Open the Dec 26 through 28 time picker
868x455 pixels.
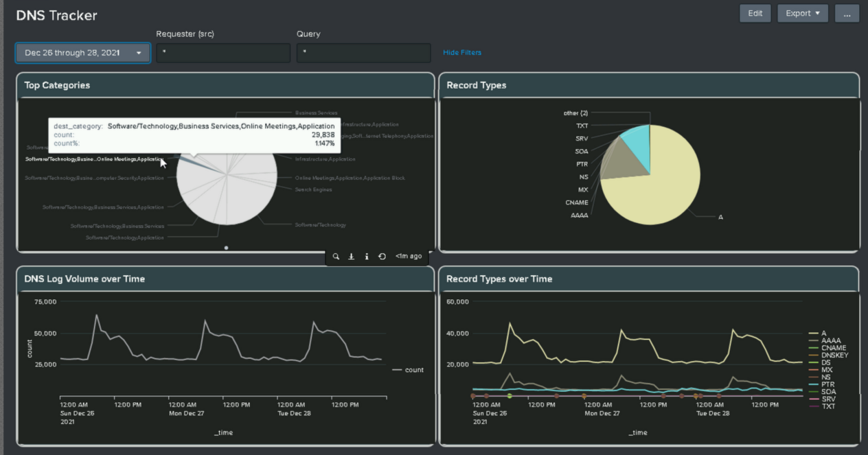(x=83, y=53)
